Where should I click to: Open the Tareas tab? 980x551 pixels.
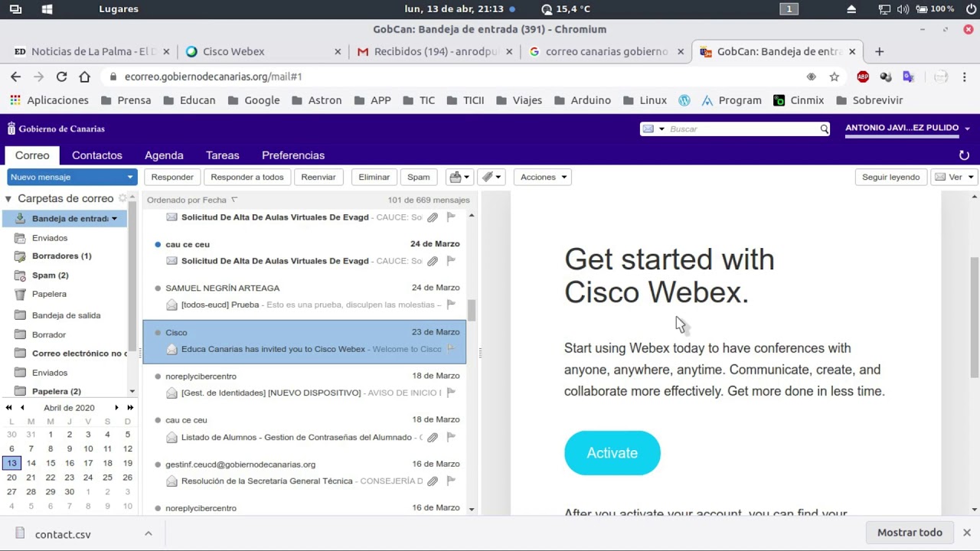(x=222, y=155)
